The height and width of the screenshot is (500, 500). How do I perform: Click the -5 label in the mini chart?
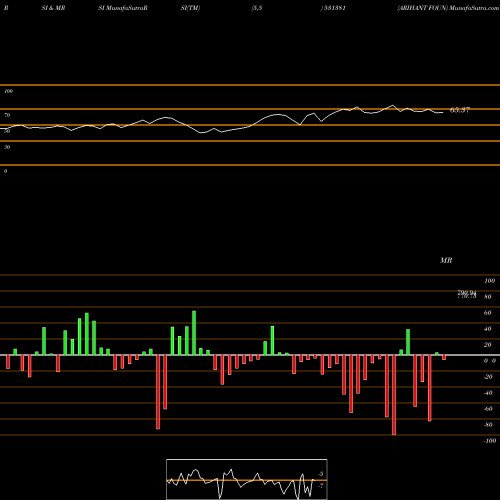coord(320,474)
